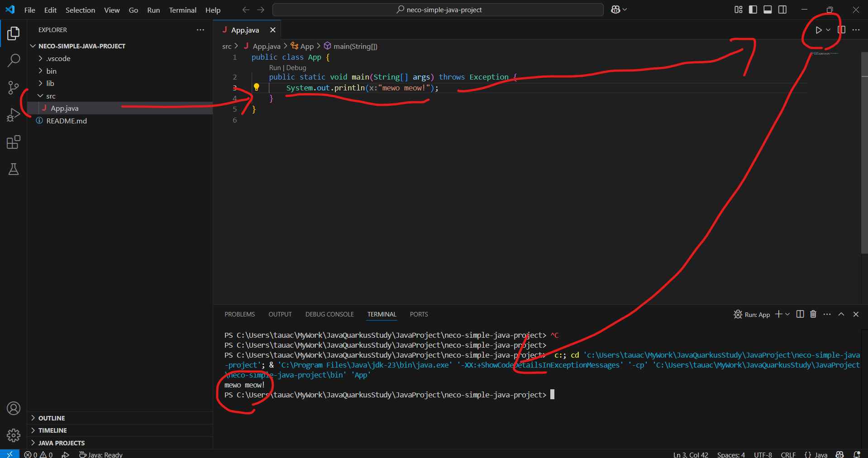Toggle the Primary Side Bar visibility
The width and height of the screenshot is (868, 458).
(x=753, y=9)
